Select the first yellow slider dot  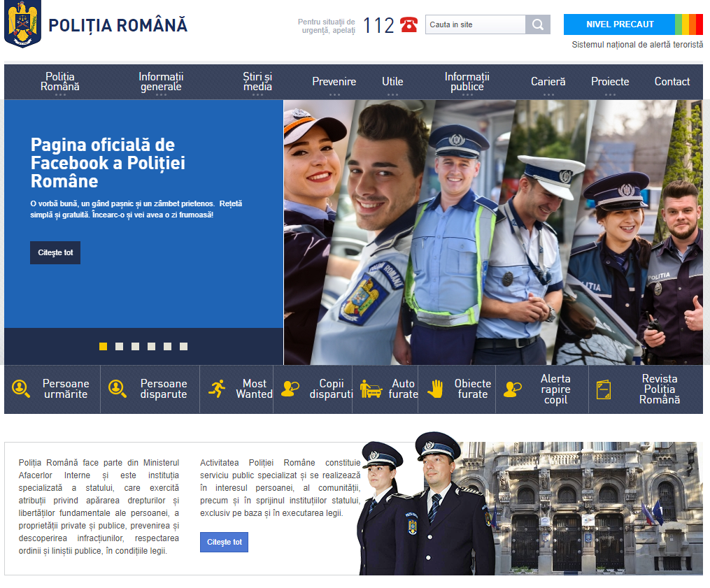click(104, 346)
